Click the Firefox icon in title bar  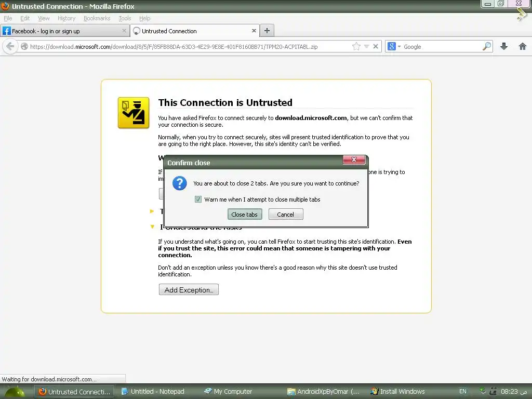[x=5, y=6]
